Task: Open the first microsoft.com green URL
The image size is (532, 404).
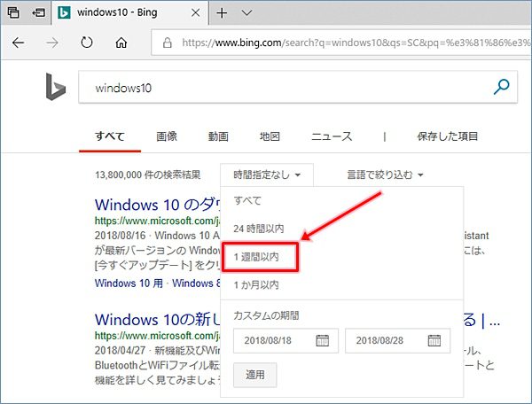Action: click(x=157, y=221)
